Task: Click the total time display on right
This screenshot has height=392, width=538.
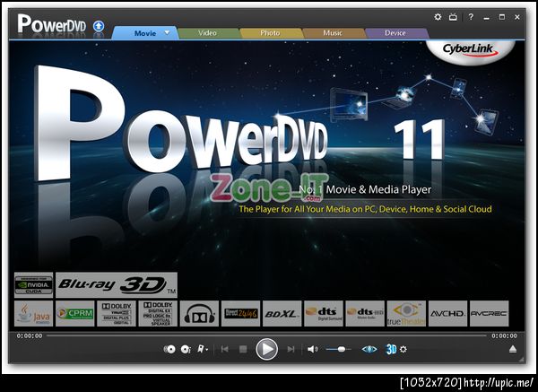Action: tap(504, 336)
